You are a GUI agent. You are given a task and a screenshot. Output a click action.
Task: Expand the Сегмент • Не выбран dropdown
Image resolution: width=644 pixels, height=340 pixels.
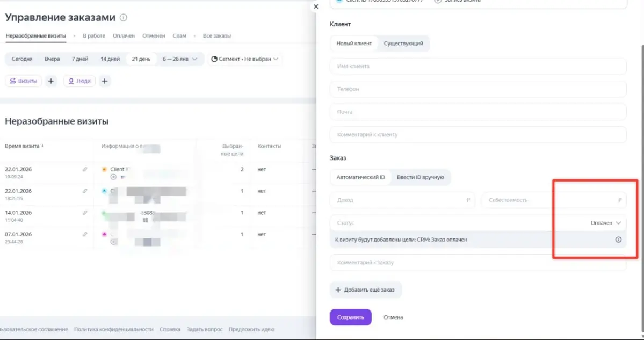pyautogui.click(x=245, y=59)
